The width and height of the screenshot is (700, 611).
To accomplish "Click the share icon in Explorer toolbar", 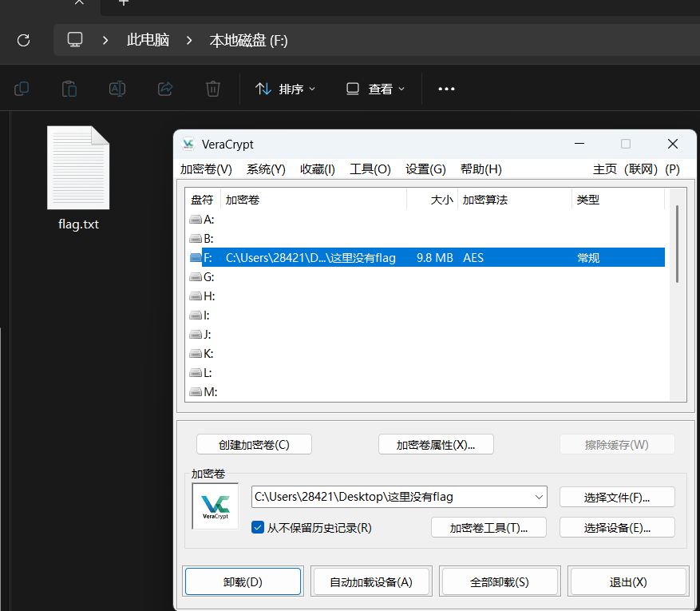I will (x=165, y=89).
